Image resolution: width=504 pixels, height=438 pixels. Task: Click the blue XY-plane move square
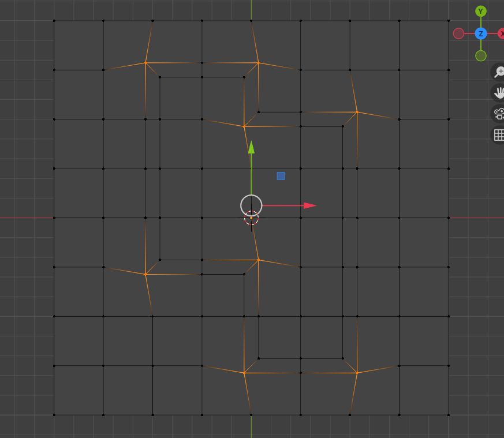coord(281,176)
